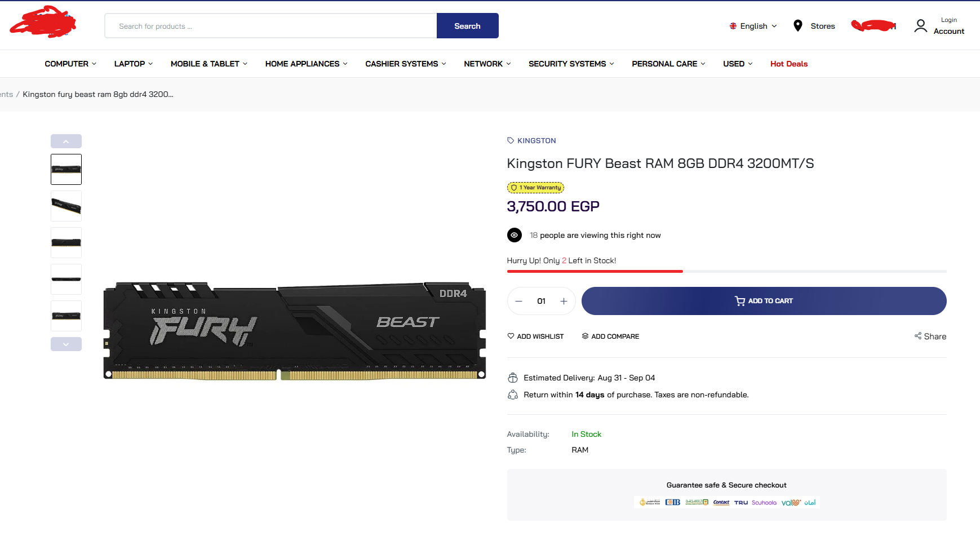This screenshot has width=980, height=536.
Task: Click the return policy icon
Action: [513, 395]
